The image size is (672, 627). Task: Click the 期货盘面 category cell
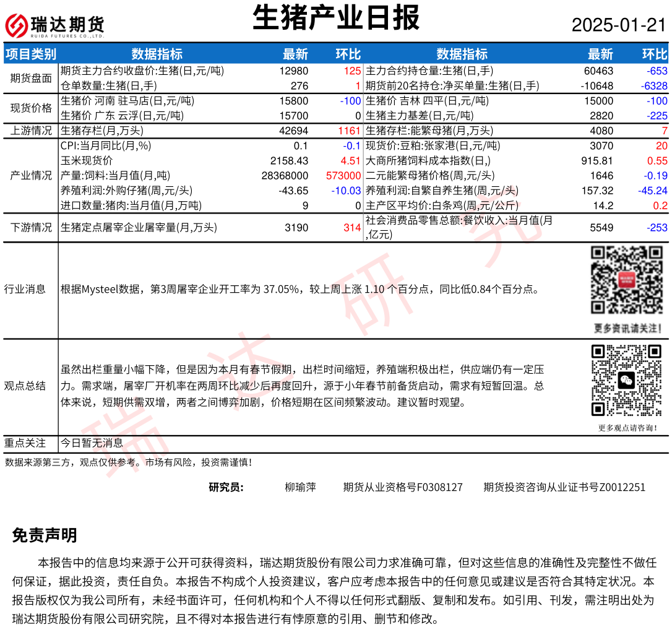pos(31,78)
